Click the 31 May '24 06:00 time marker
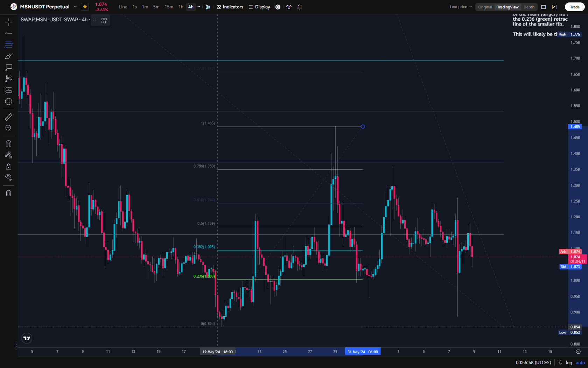The width and height of the screenshot is (588, 368). click(363, 352)
